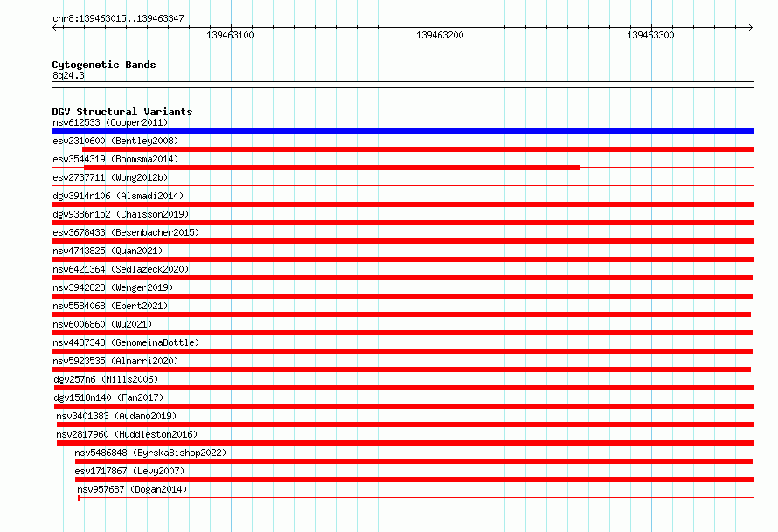
Task: Click nsv957687 (Dogan2014) variant label
Action: click(x=132, y=489)
